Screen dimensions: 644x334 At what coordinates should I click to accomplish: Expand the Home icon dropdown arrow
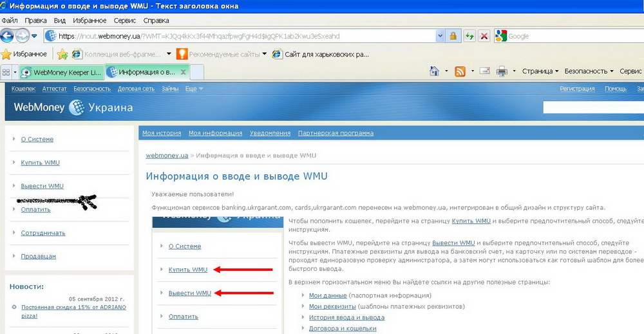[x=446, y=71]
